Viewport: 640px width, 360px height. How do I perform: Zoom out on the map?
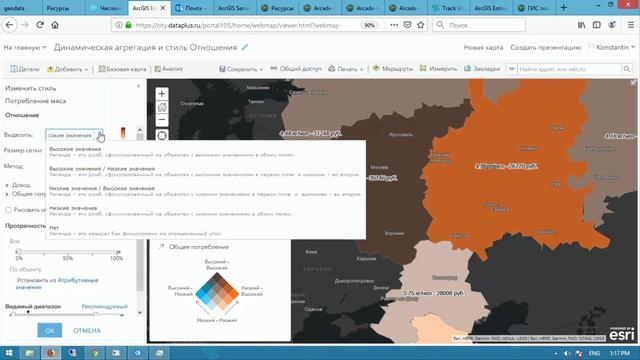pos(162,120)
